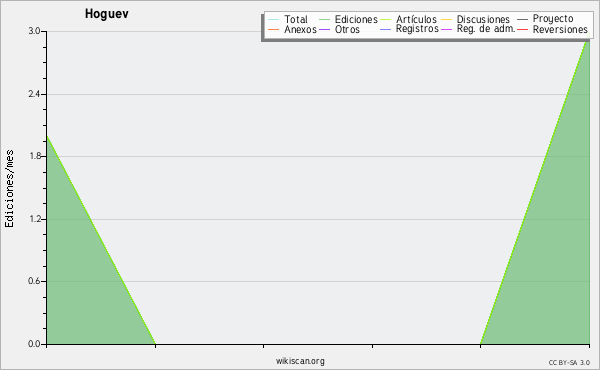Select the Otros legend label
600x370 pixels.
[347, 29]
